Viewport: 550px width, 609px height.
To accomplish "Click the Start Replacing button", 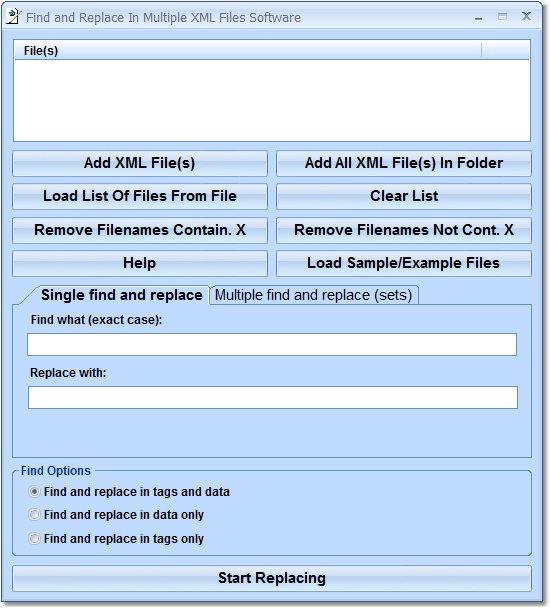I will [x=272, y=578].
